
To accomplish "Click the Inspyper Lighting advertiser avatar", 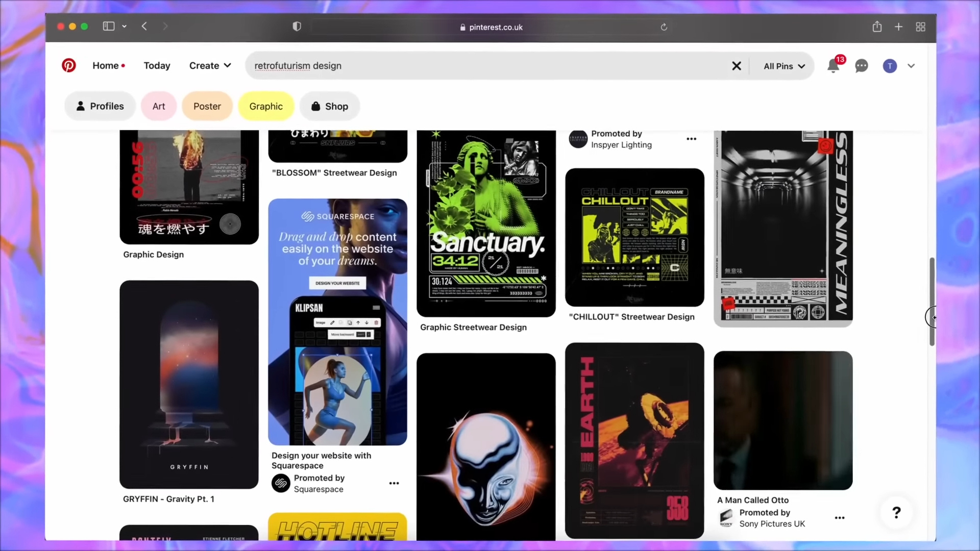I will pyautogui.click(x=578, y=139).
